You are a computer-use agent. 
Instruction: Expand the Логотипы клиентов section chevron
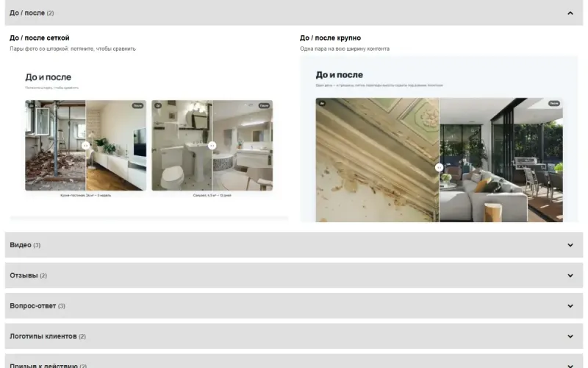(x=570, y=336)
